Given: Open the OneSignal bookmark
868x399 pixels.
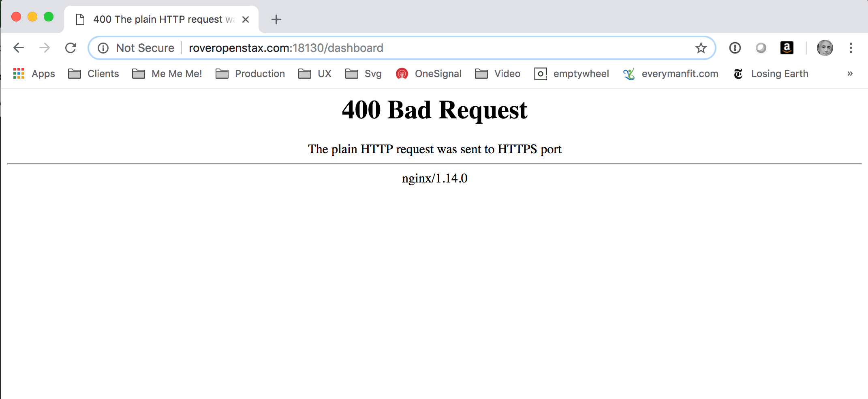Looking at the screenshot, I should click(429, 73).
